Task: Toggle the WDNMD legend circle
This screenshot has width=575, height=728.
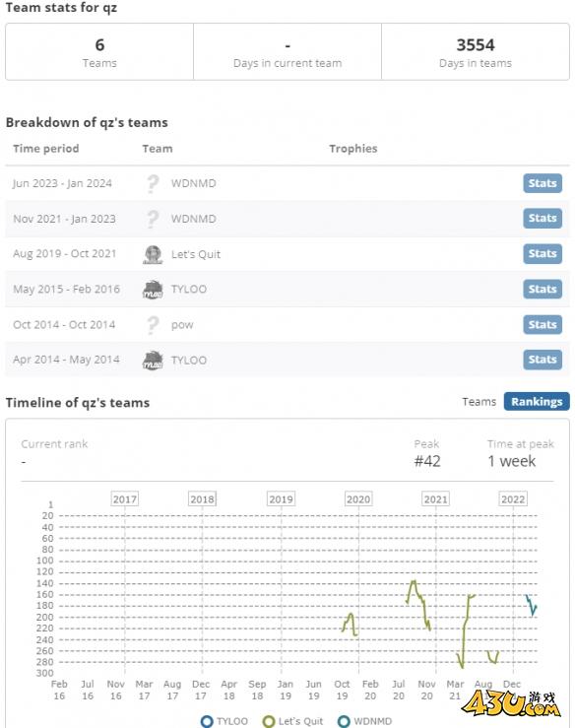Action: (x=344, y=721)
